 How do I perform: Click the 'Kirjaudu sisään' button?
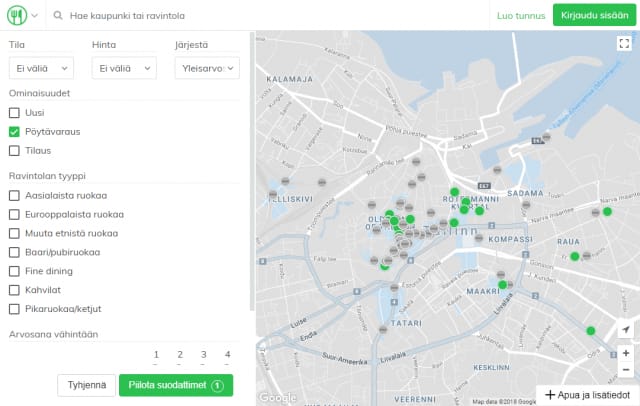(594, 15)
